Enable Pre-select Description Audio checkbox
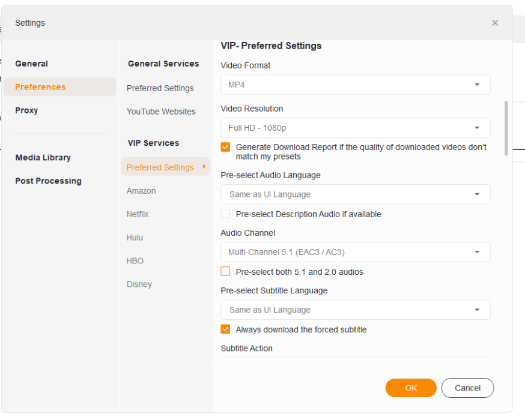 225,214
